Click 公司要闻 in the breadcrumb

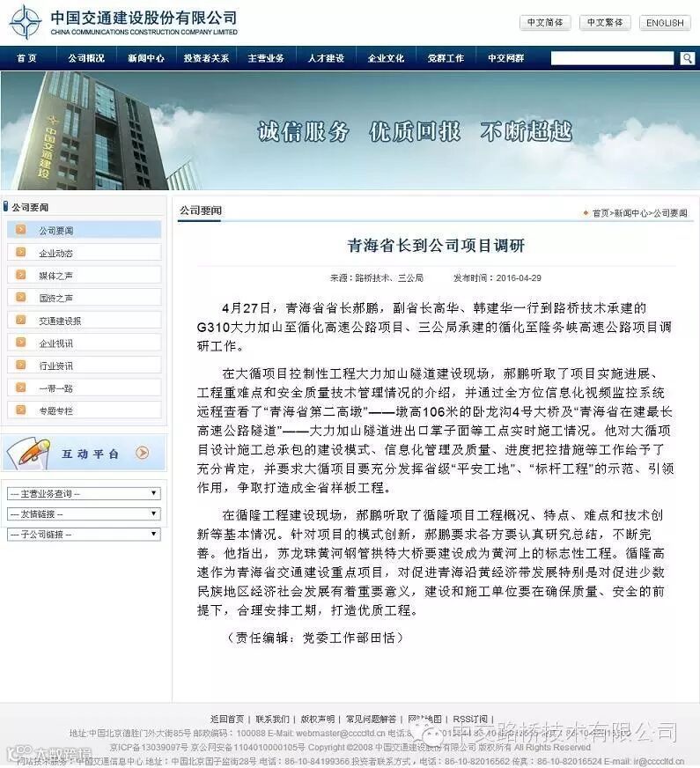(x=670, y=213)
